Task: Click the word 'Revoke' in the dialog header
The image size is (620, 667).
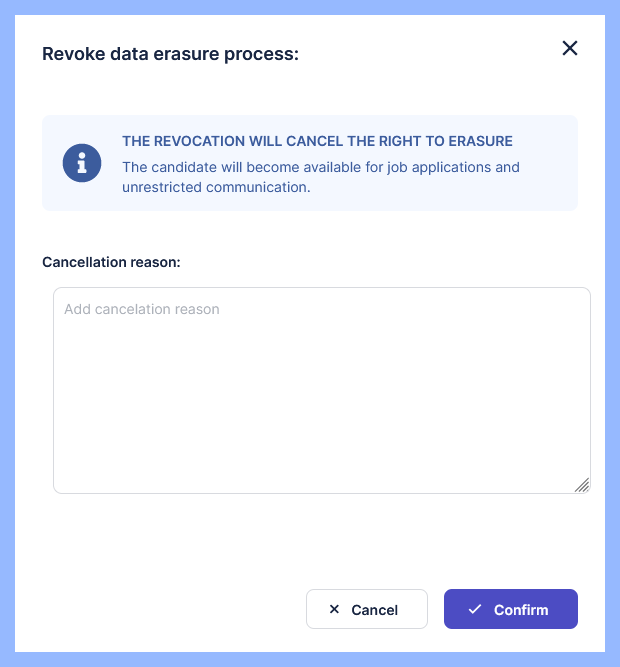Action: pyautogui.click(x=70, y=54)
